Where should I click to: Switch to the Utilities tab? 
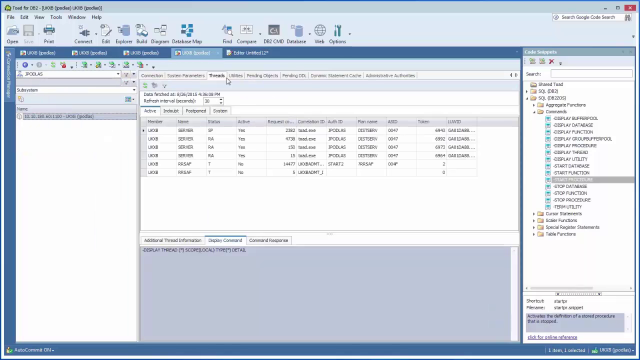(x=236, y=76)
